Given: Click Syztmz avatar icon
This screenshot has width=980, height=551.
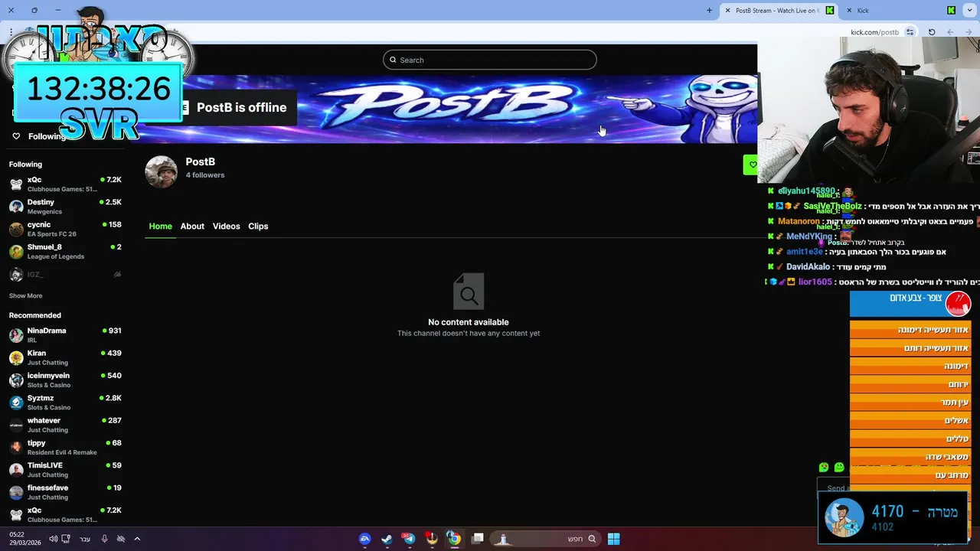Looking at the screenshot, I should 16,403.
